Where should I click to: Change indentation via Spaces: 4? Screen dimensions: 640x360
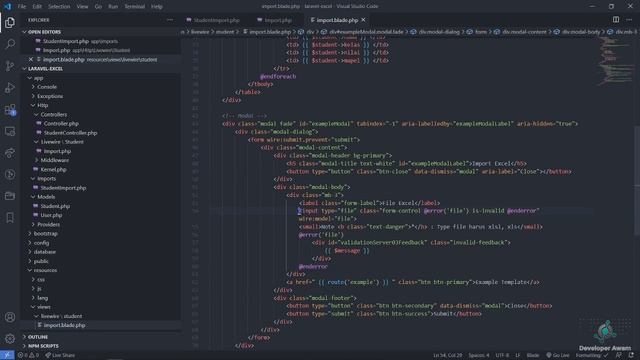478,355
